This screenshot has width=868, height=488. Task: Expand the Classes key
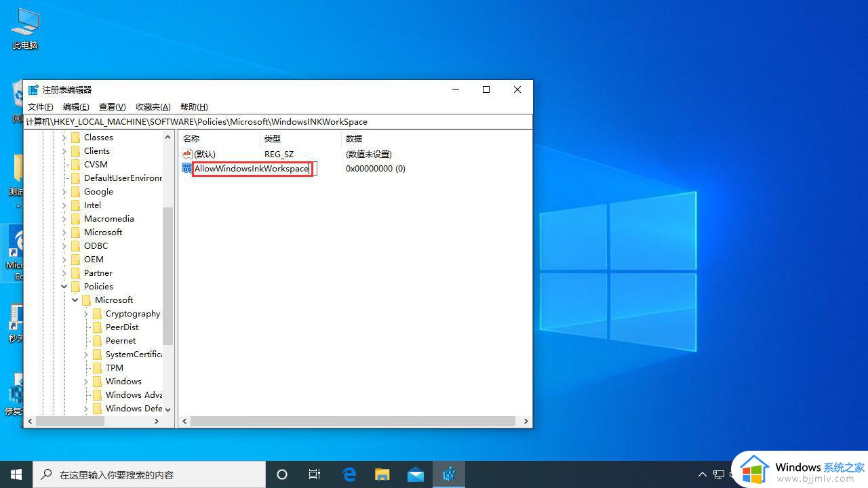[64, 138]
